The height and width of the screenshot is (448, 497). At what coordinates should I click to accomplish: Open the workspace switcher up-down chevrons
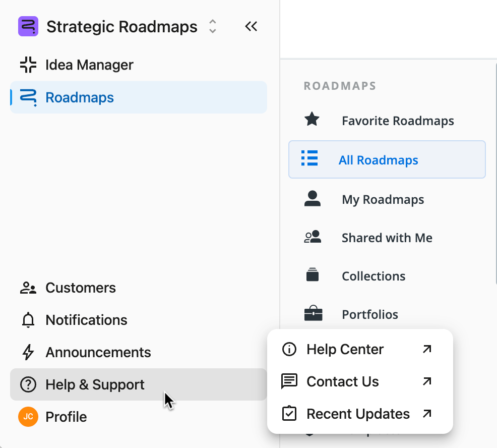coord(213,26)
